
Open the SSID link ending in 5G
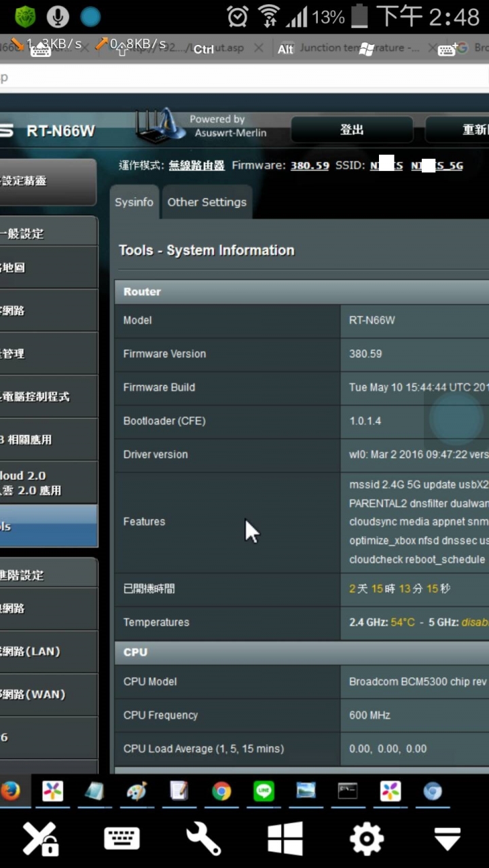437,165
